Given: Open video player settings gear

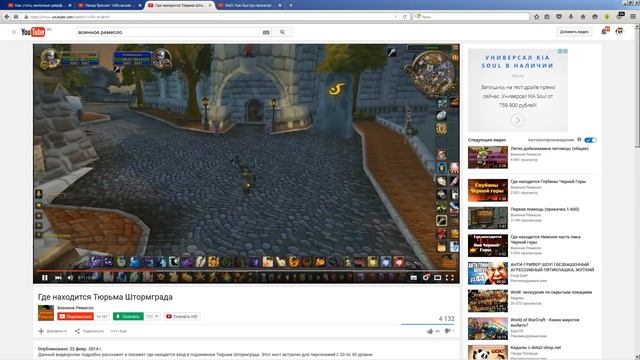Looking at the screenshot, I should [426, 278].
